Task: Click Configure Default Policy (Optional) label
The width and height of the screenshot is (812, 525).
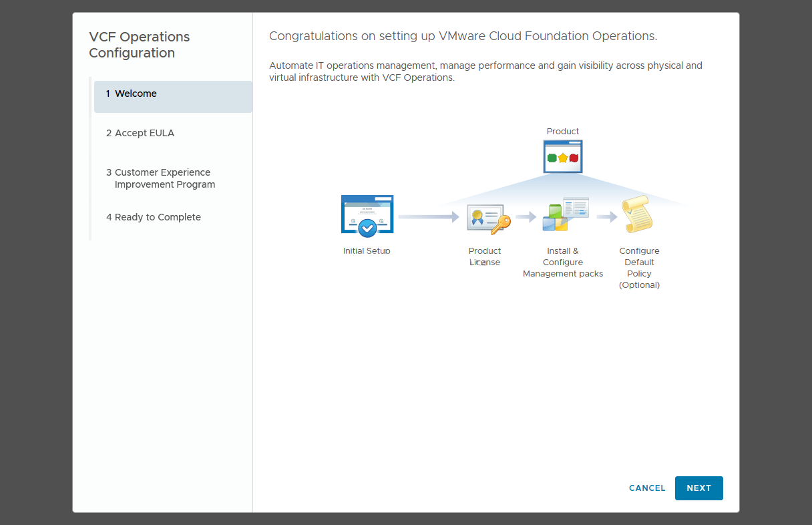Action: click(639, 268)
